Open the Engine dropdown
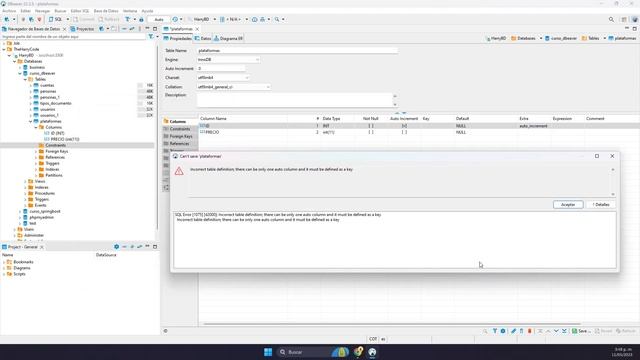The image size is (640, 360). pos(228,60)
